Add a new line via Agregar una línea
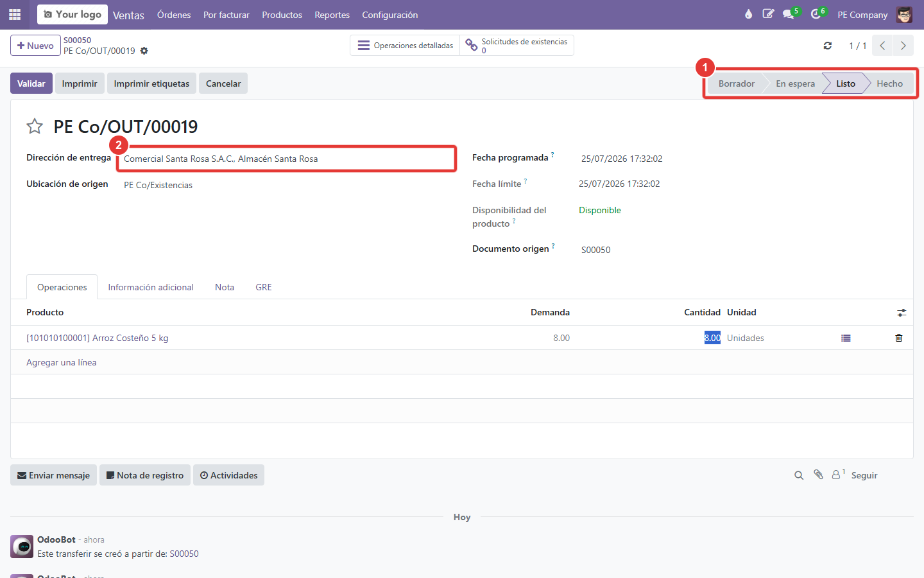 [62, 362]
